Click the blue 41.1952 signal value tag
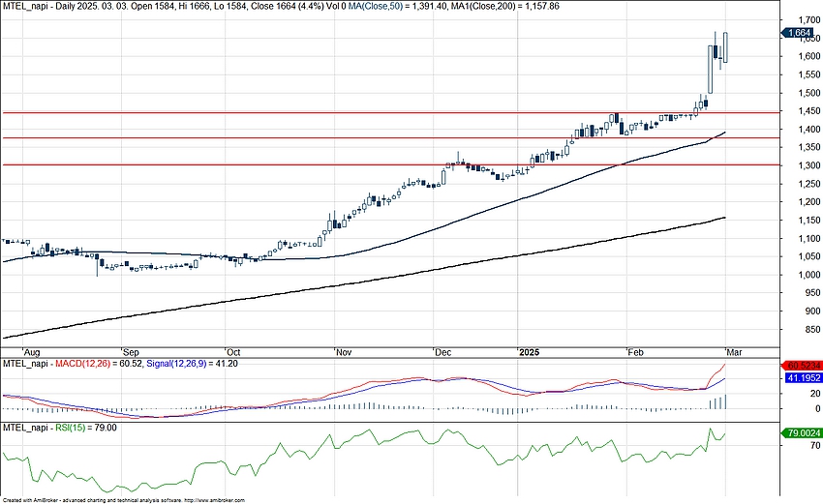The height and width of the screenshot is (504, 823). 803,377
